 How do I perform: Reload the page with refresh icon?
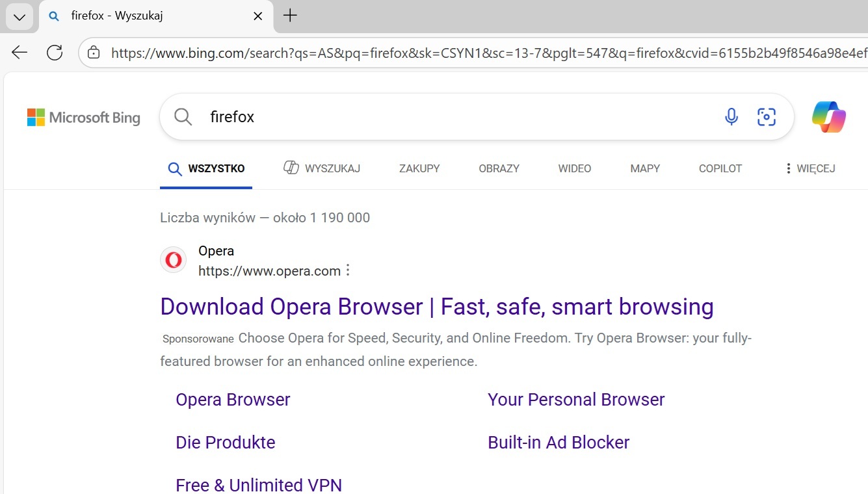tap(55, 53)
